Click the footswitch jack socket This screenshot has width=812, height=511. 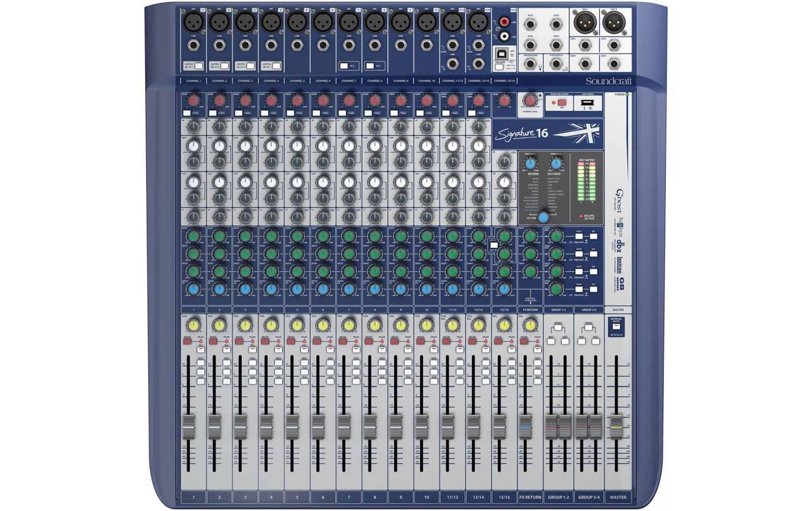[556, 64]
